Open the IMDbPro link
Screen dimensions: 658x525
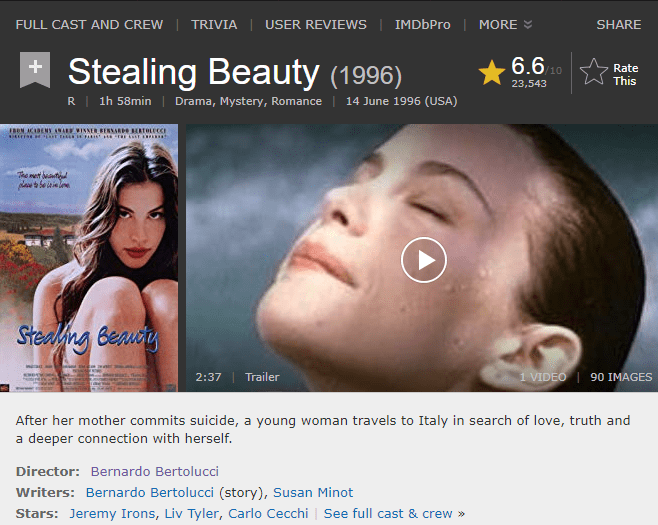[x=423, y=25]
